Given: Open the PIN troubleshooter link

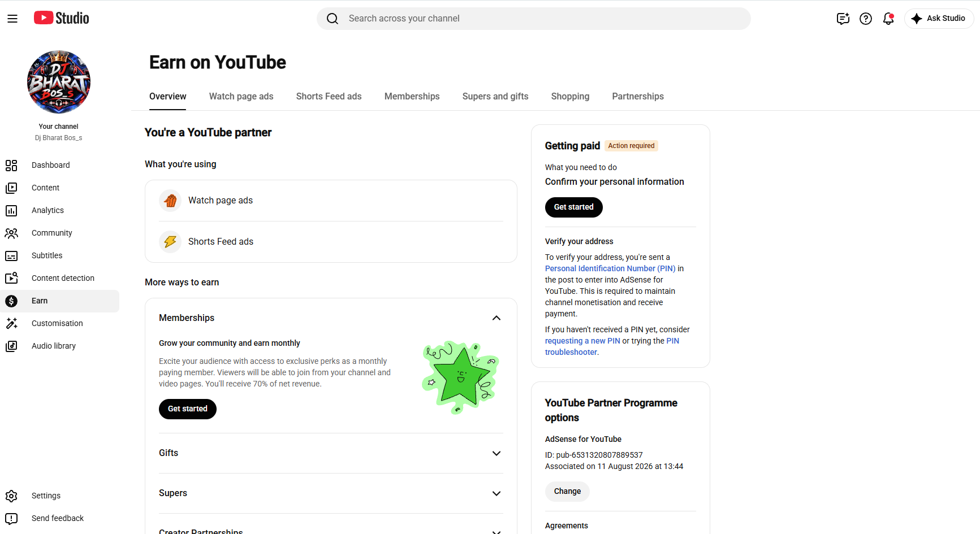Looking at the screenshot, I should [612, 346].
